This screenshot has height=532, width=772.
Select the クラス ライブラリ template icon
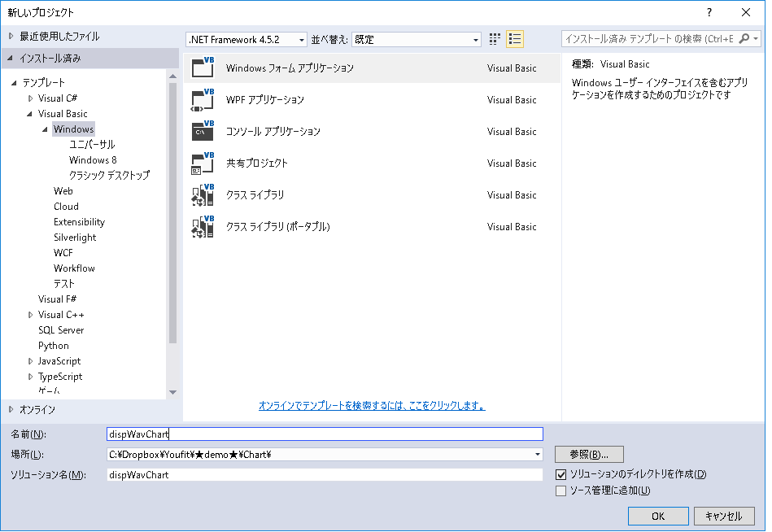(x=203, y=194)
